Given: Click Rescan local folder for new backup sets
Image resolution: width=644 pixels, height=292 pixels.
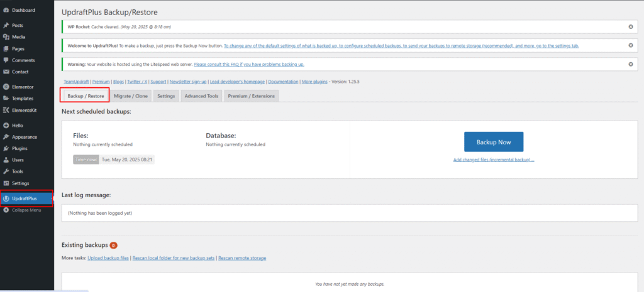Looking at the screenshot, I should (x=174, y=258).
